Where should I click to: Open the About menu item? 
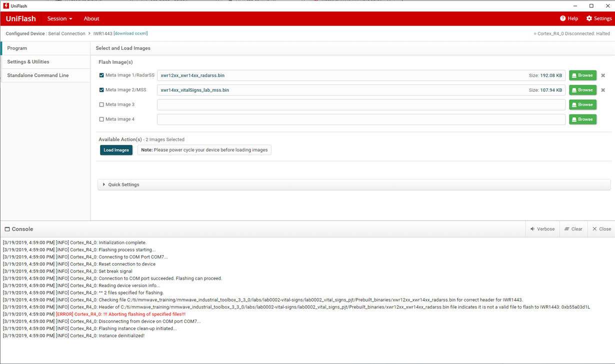pos(91,18)
